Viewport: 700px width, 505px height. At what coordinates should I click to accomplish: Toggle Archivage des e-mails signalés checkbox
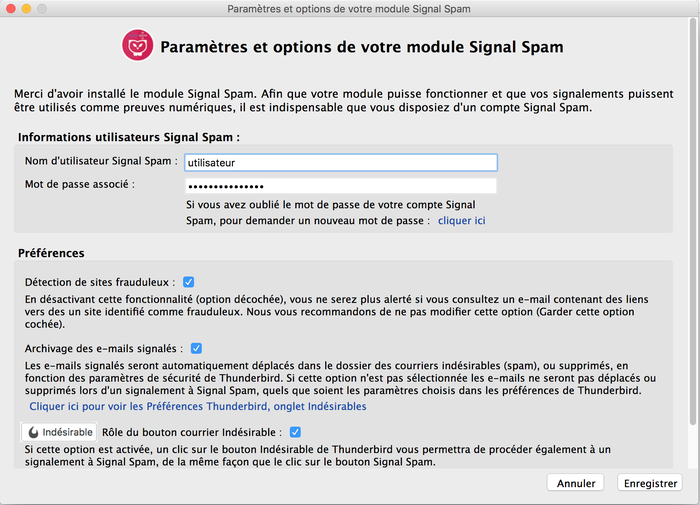tap(196, 348)
